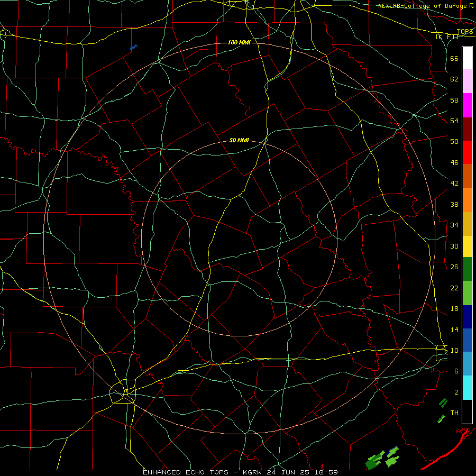
Task: Click the "NEXLAB-College of DuPage" credit text
Action: [x=422, y=6]
